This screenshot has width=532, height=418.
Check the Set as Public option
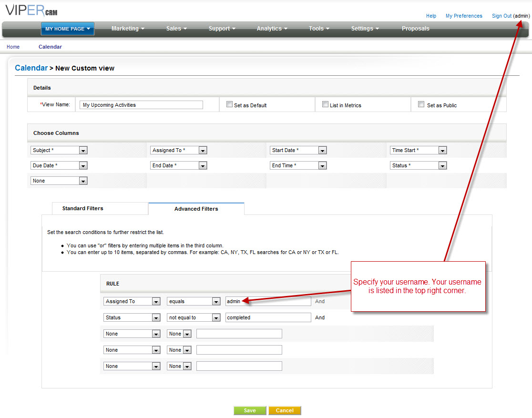click(x=421, y=104)
